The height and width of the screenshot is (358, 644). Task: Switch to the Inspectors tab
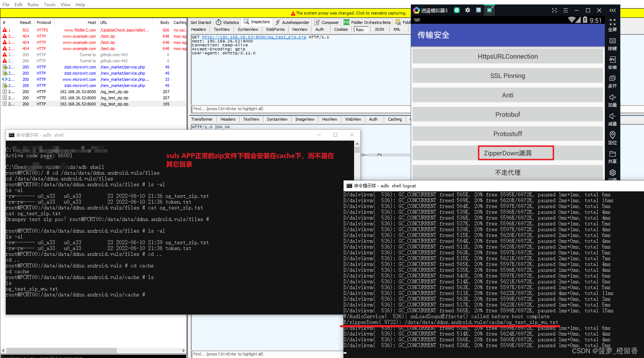click(x=257, y=22)
